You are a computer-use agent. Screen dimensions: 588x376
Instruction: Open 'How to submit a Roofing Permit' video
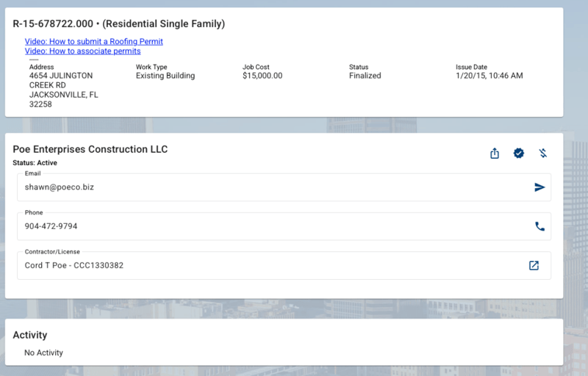tap(93, 42)
